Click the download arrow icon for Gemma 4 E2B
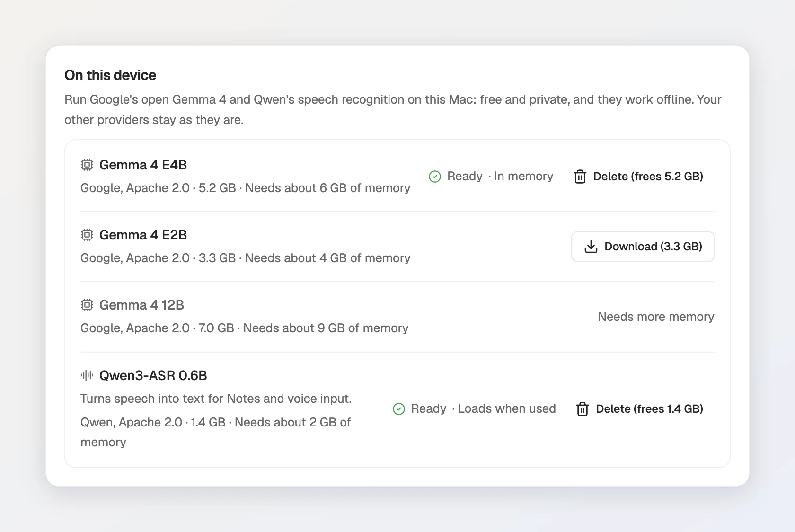The width and height of the screenshot is (795, 532). (591, 247)
